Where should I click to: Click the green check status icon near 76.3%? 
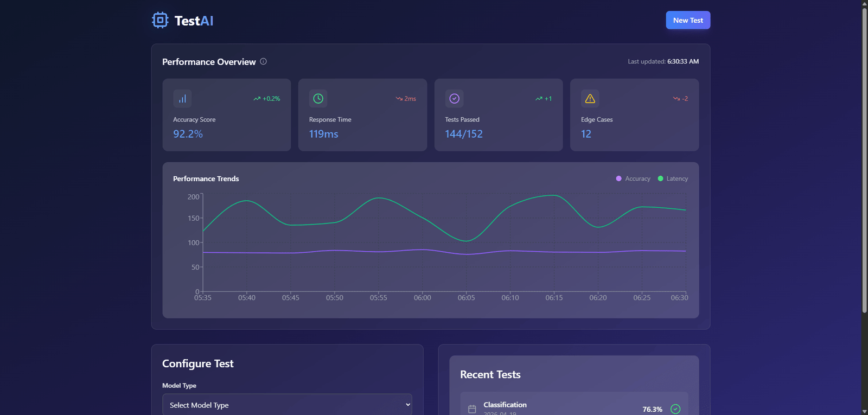tap(675, 409)
